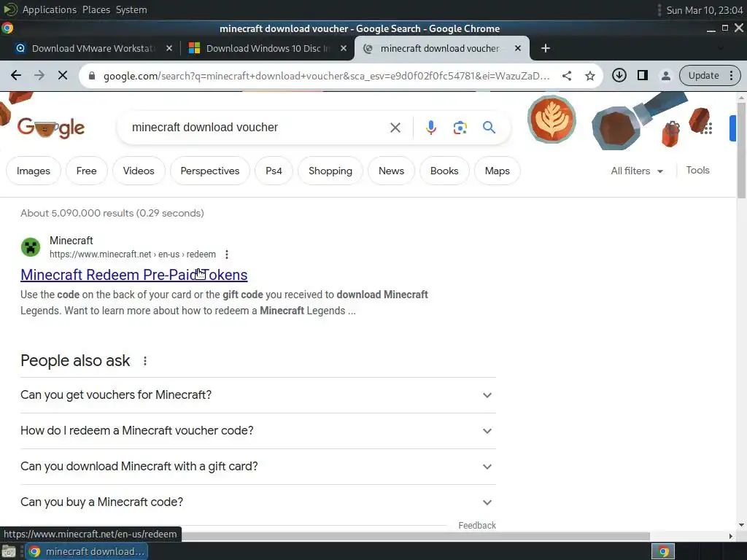This screenshot has height=560, width=747.
Task: Filter results by Videos
Action: click(x=139, y=171)
